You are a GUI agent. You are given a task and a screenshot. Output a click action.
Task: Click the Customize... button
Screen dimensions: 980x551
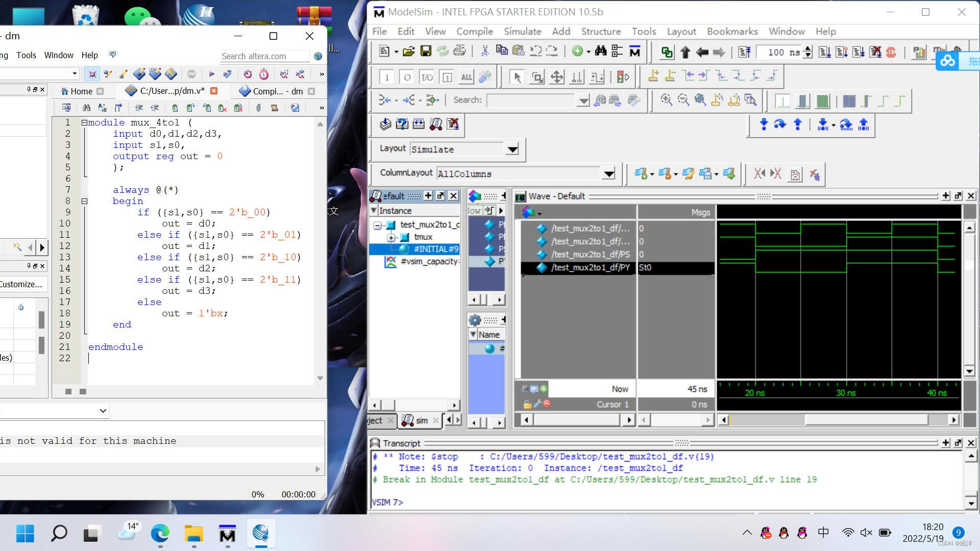pyautogui.click(x=21, y=284)
